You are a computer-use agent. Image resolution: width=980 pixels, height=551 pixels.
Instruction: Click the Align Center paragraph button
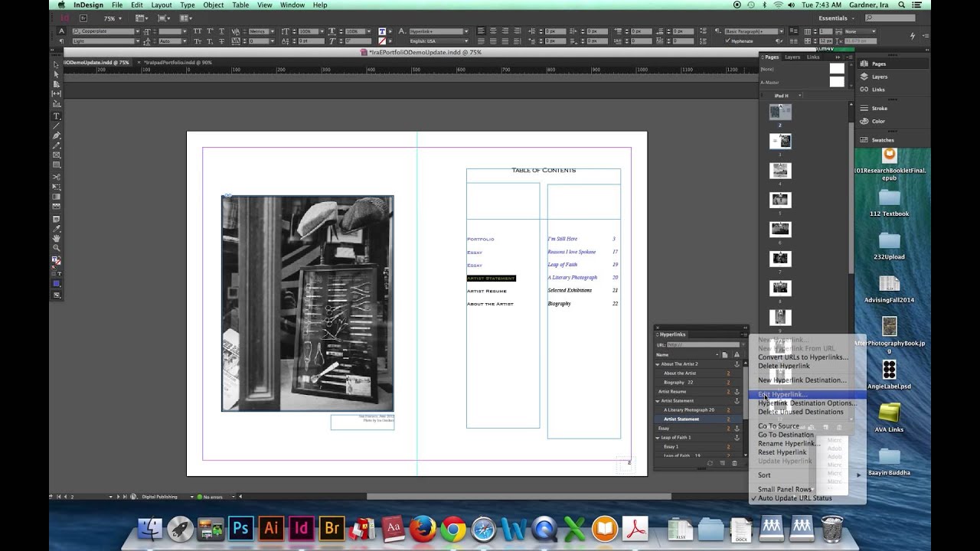pos(493,31)
